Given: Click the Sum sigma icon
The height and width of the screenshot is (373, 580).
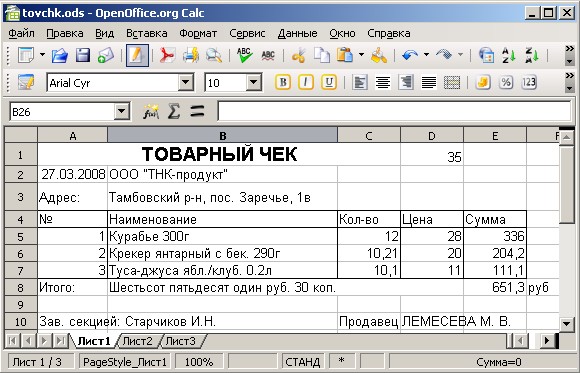Looking at the screenshot, I should [173, 111].
